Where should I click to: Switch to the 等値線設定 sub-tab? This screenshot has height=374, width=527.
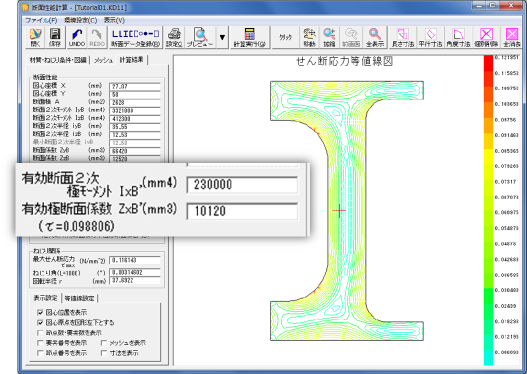click(x=80, y=298)
